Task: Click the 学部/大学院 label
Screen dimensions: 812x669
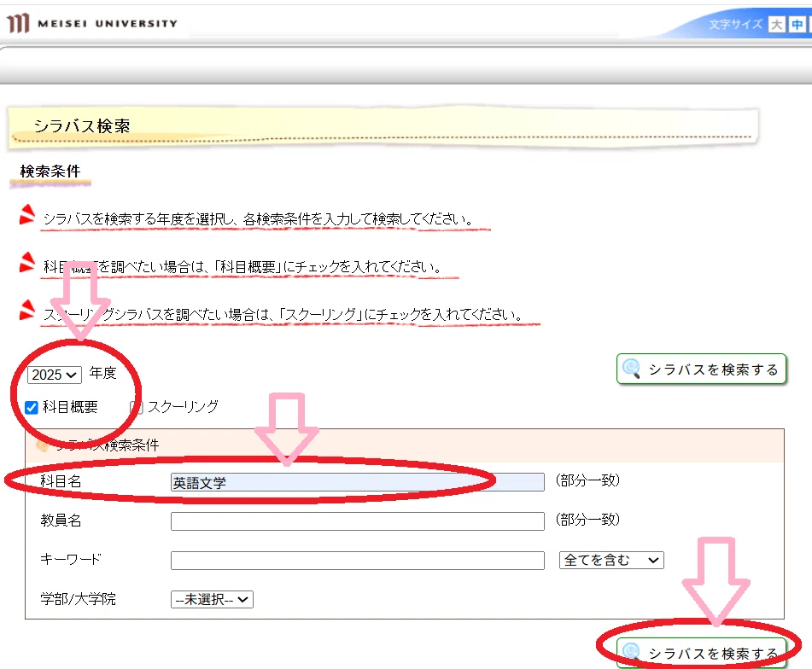Action: click(79, 599)
